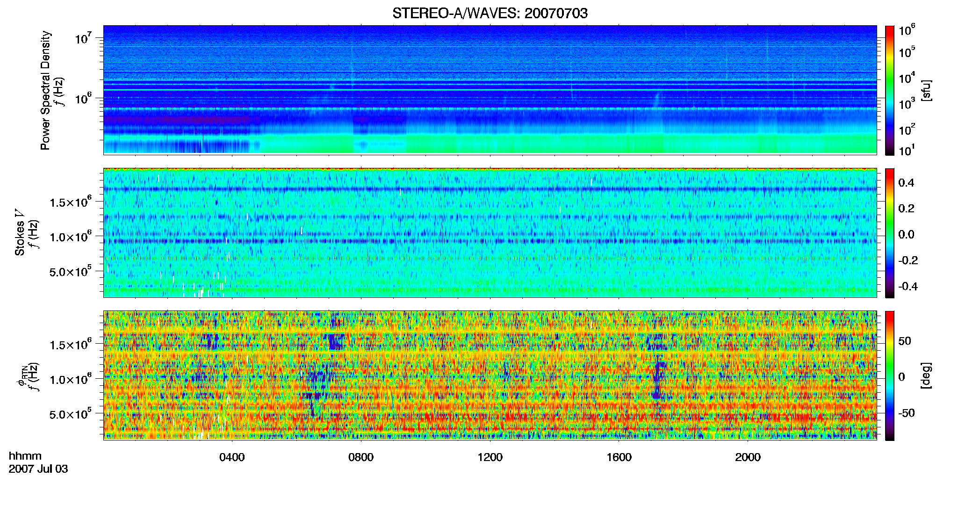Image resolution: width=980 pixels, height=505 pixels.
Task: Click the Stokes V colorbar
Action: click(890, 233)
